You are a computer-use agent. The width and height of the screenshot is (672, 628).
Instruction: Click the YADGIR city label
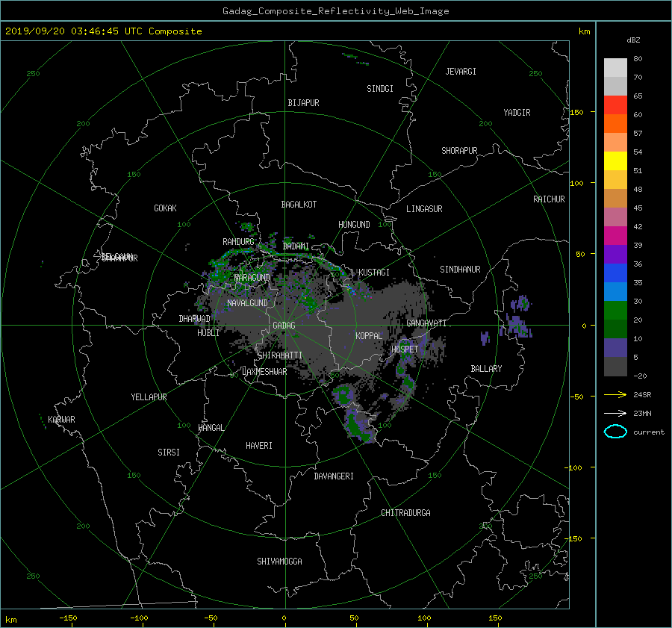(x=517, y=113)
